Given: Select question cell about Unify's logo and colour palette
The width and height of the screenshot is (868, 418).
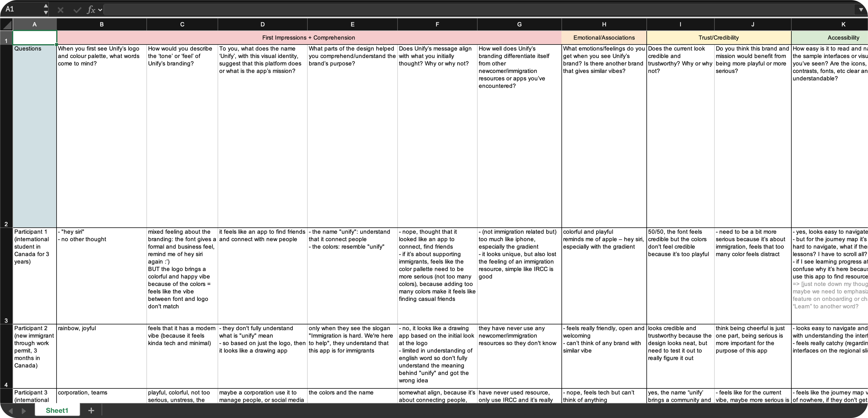Looking at the screenshot, I should 102,136.
